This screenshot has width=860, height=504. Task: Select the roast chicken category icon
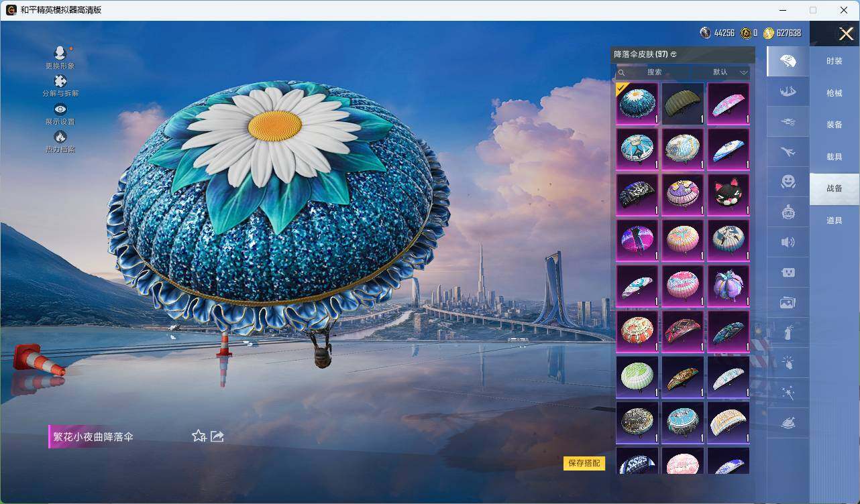(788, 423)
